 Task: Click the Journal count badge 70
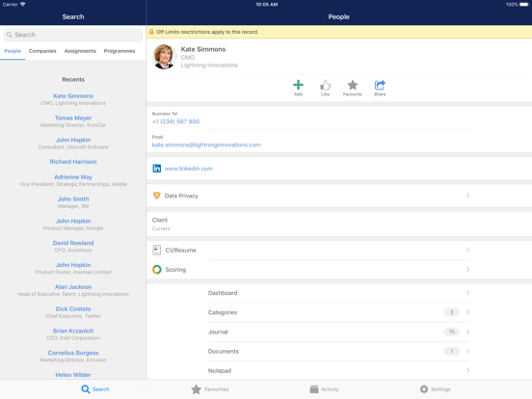pos(452,332)
